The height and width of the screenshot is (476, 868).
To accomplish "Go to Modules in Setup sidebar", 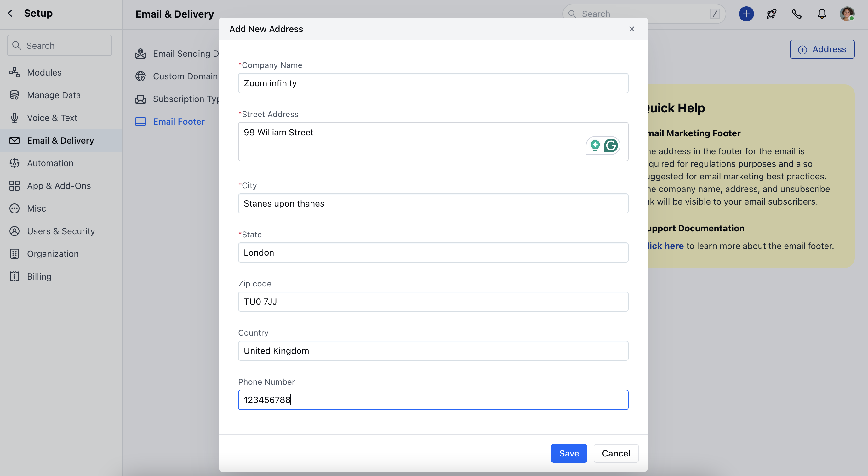I will click(x=44, y=72).
